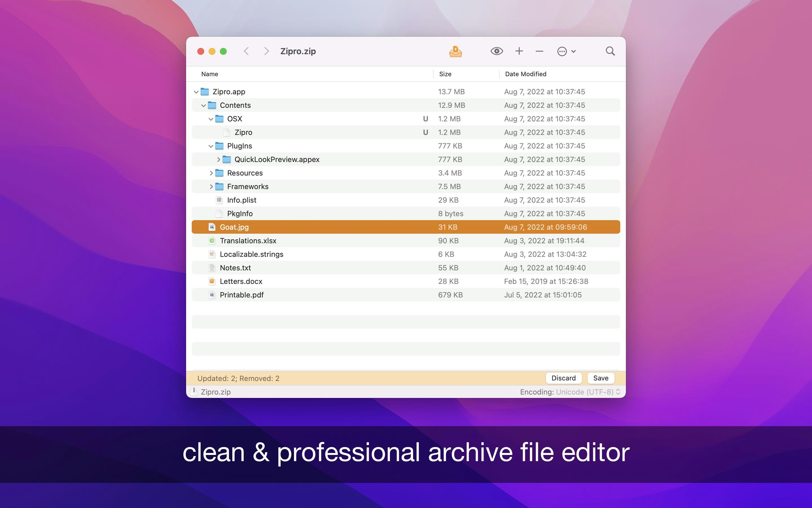Viewport: 812px width, 508px height.
Task: Click the Save button
Action: [601, 378]
